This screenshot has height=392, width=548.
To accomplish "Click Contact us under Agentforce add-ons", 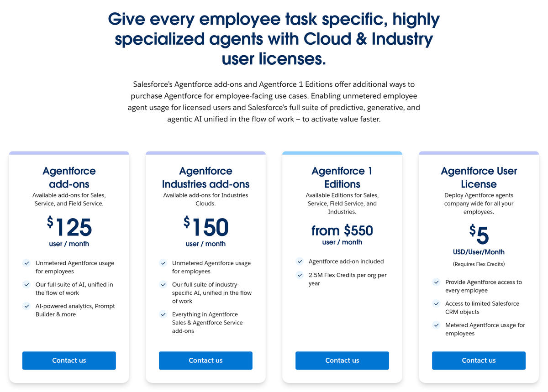I will 69,361.
